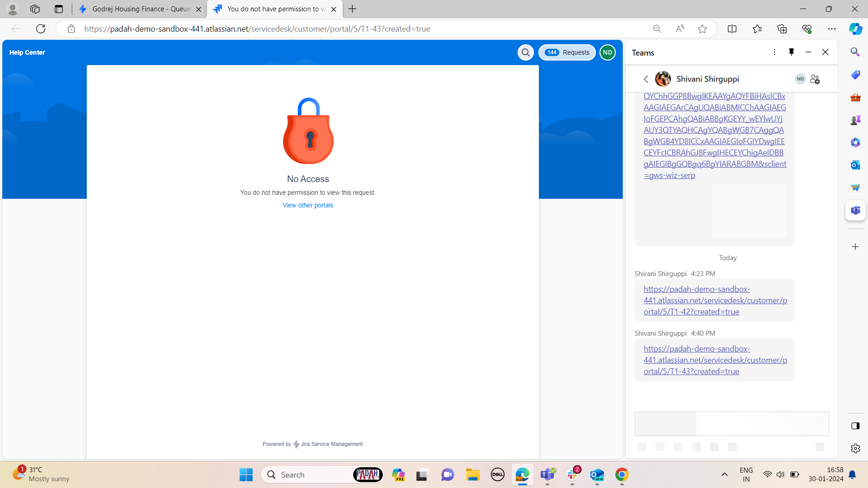
Task: Open Edge sidebar Drop paper plane icon
Action: [855, 188]
